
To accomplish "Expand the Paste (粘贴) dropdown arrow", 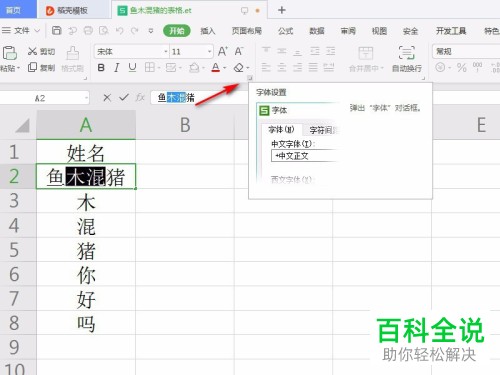I will click(x=19, y=68).
